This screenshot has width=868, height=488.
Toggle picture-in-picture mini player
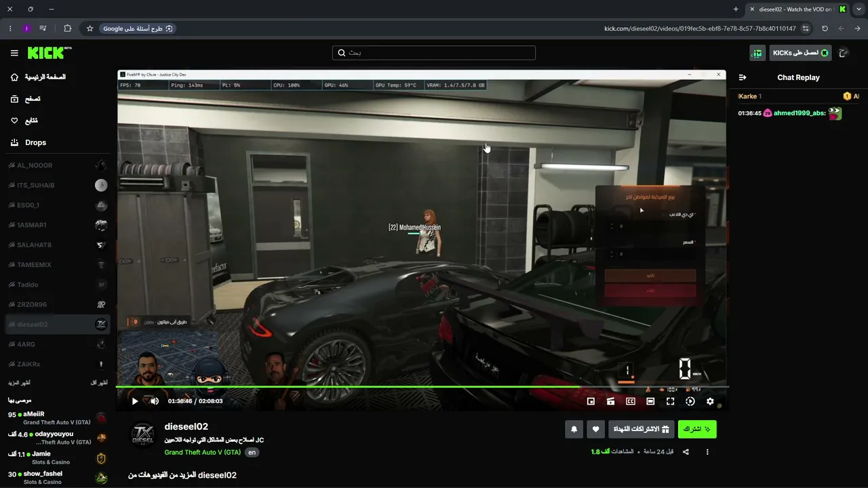[x=591, y=401]
